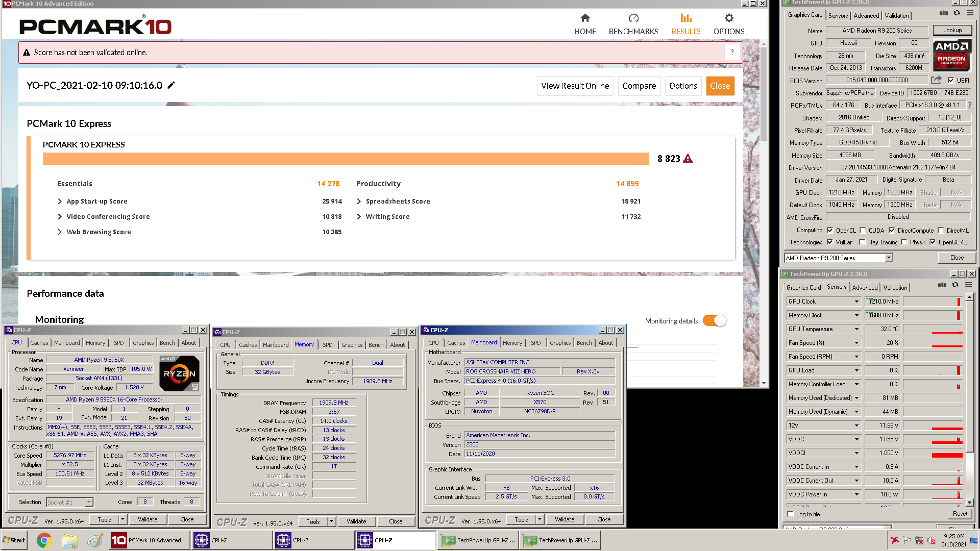Open hamburger menu in GPU-Z Sensors window
The width and height of the screenshot is (980, 551).
click(x=968, y=285)
